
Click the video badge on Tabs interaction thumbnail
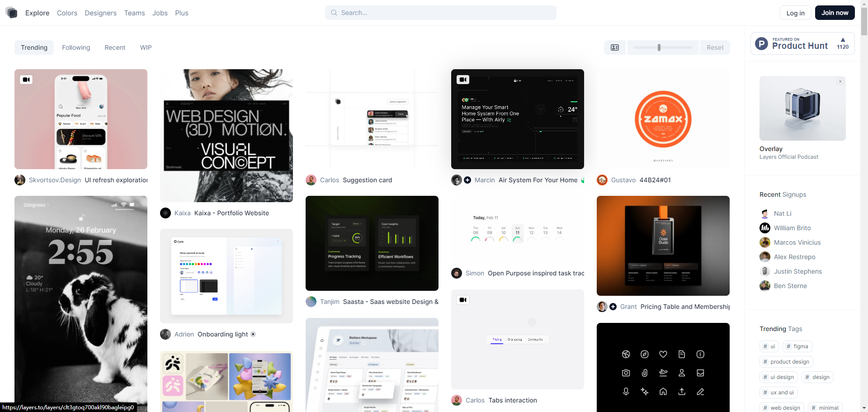(463, 300)
